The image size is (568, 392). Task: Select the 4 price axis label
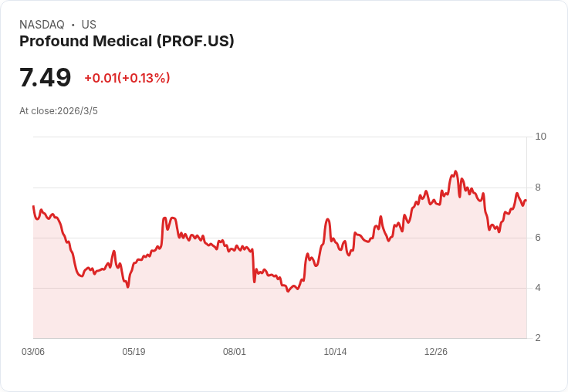pyautogui.click(x=538, y=288)
